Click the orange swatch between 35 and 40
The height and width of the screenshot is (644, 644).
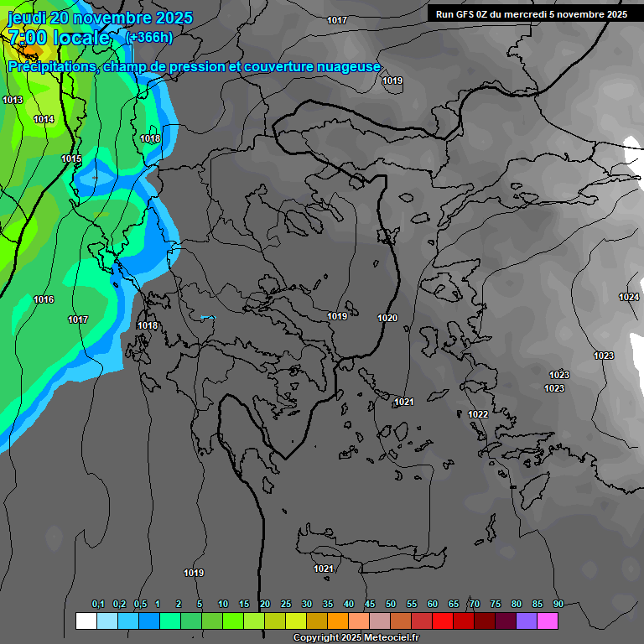(337, 621)
